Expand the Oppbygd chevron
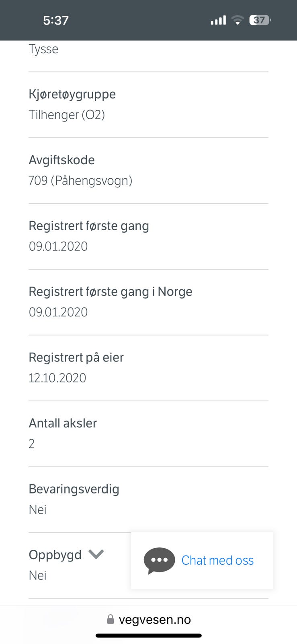The image size is (297, 644). (96, 554)
